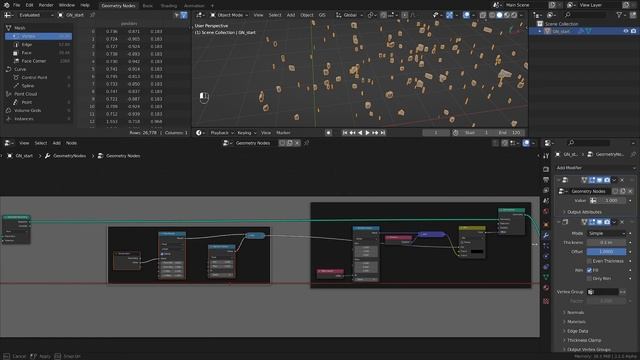Image resolution: width=640 pixels, height=360 pixels.
Task: Open the Tool properties tab
Action: [x=546, y=156]
